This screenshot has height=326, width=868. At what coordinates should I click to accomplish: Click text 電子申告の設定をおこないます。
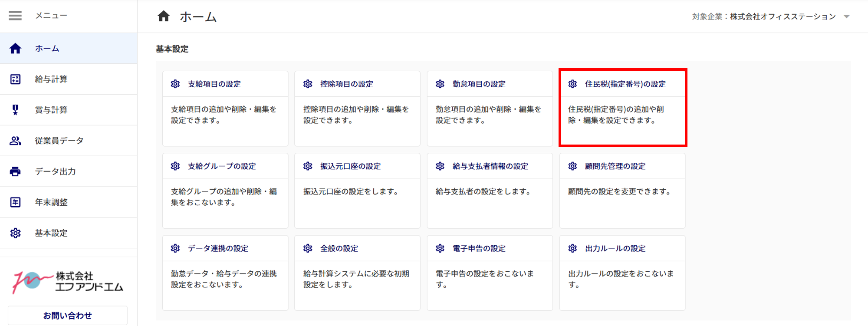click(x=485, y=279)
